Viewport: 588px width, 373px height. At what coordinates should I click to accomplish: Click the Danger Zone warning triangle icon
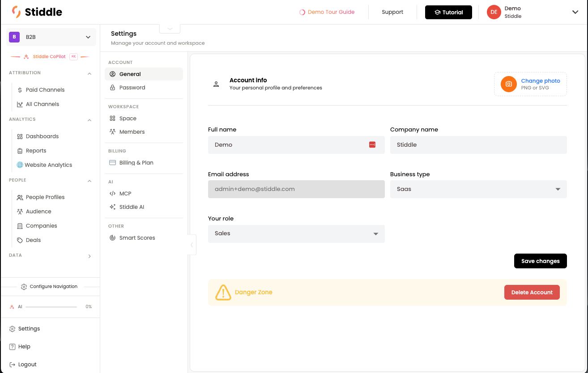(223, 292)
